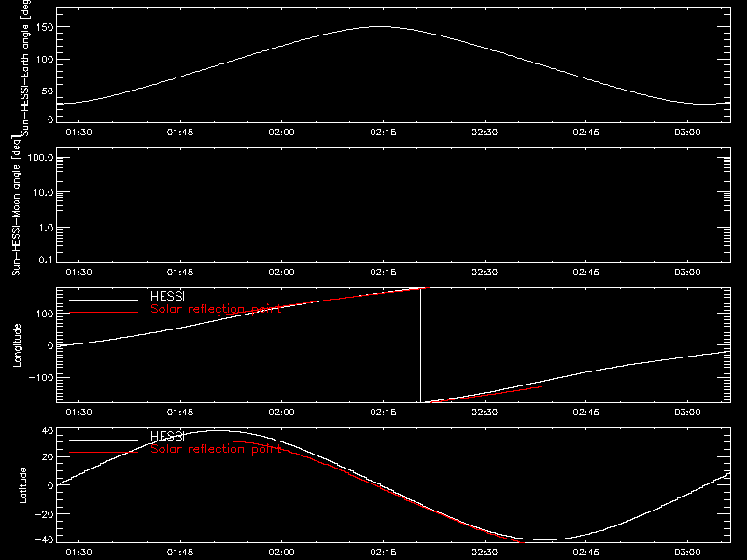Viewport: 747px width, 560px height.
Task: Click the -40 tick on Latitude axis
Action: tap(44, 539)
